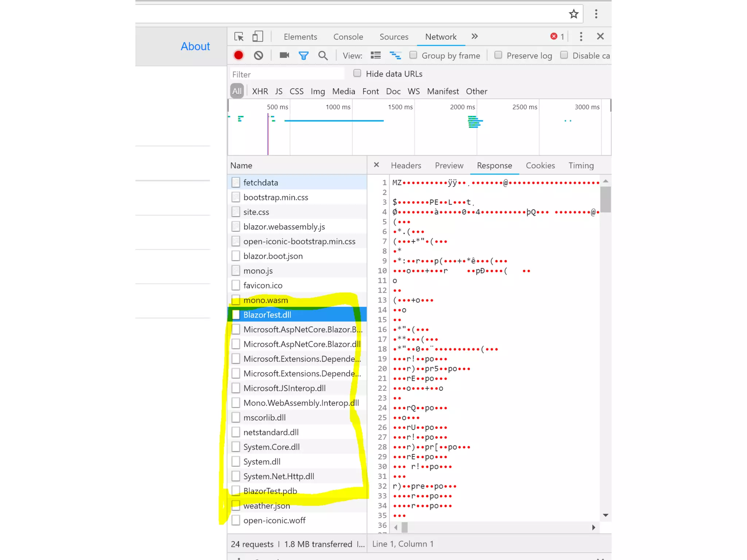Filter requests by XHR type
The image size is (747, 560).
260,92
